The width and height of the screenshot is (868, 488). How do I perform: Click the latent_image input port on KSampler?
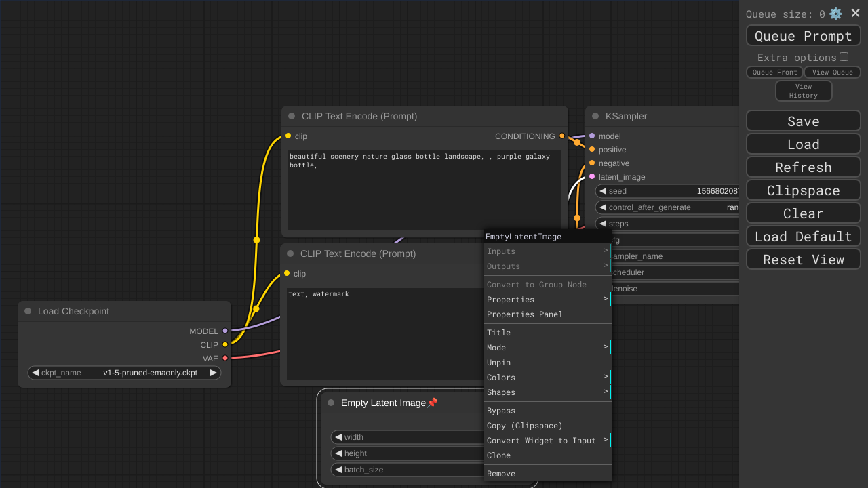point(592,176)
